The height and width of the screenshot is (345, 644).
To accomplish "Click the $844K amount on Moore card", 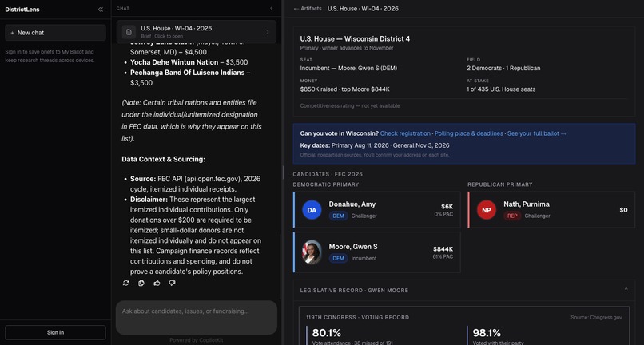I will (443, 249).
